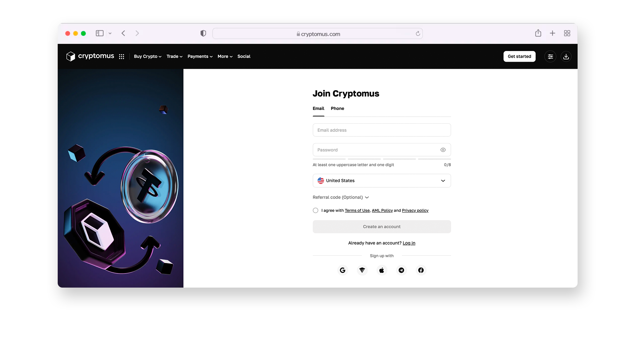Sign up with Facebook icon
The image size is (644, 362).
click(x=421, y=270)
